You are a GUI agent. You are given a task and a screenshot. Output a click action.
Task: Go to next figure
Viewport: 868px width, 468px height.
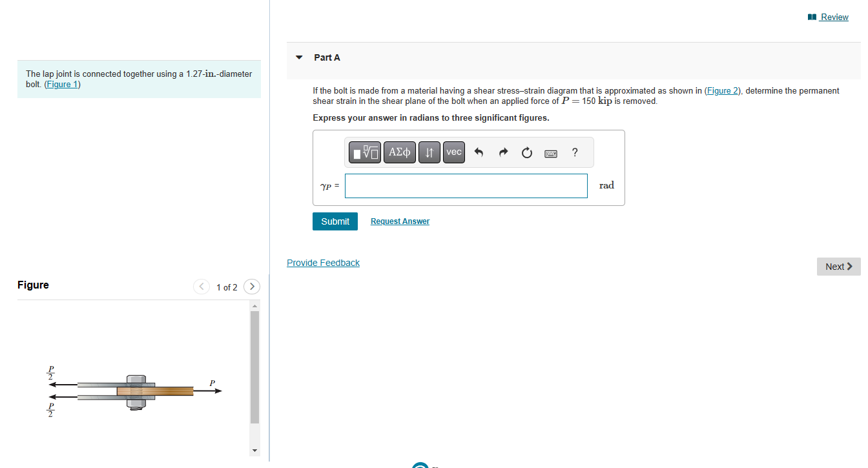pos(252,287)
